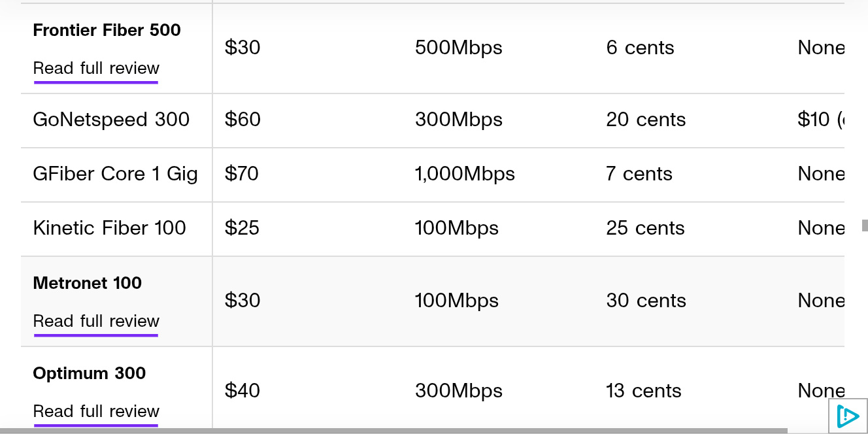The image size is (868, 434).
Task: Click the Optimum 300 heading text
Action: tap(89, 373)
